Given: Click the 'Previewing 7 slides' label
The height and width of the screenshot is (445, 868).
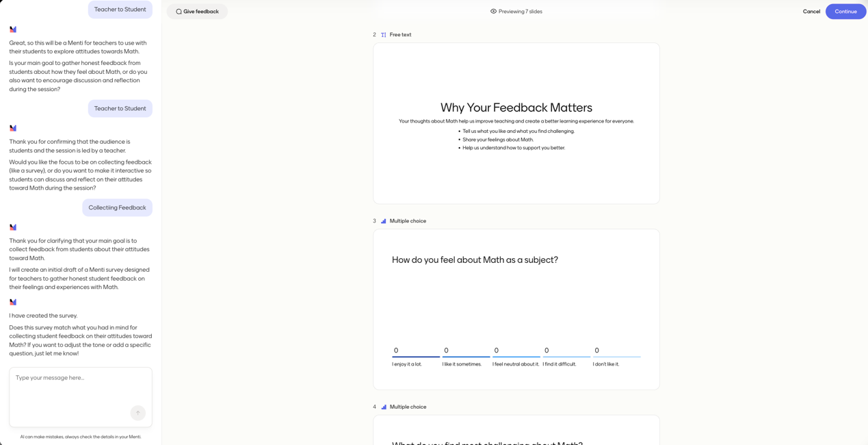Looking at the screenshot, I should [521, 12].
